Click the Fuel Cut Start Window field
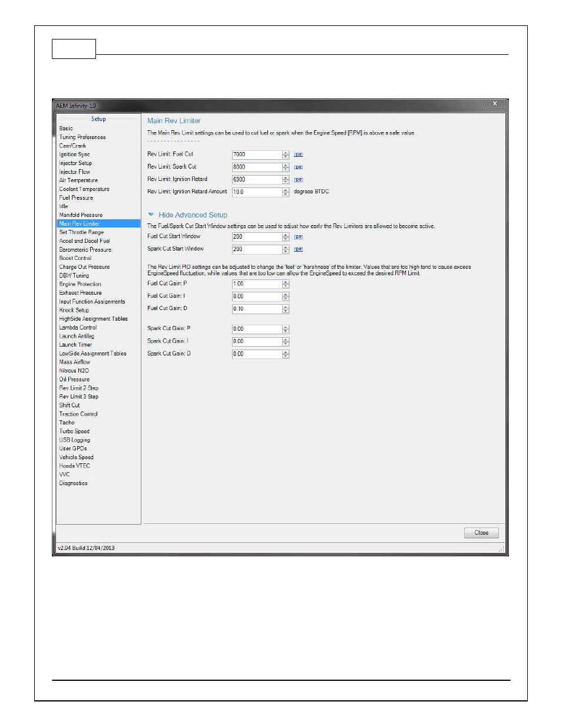 (x=257, y=237)
